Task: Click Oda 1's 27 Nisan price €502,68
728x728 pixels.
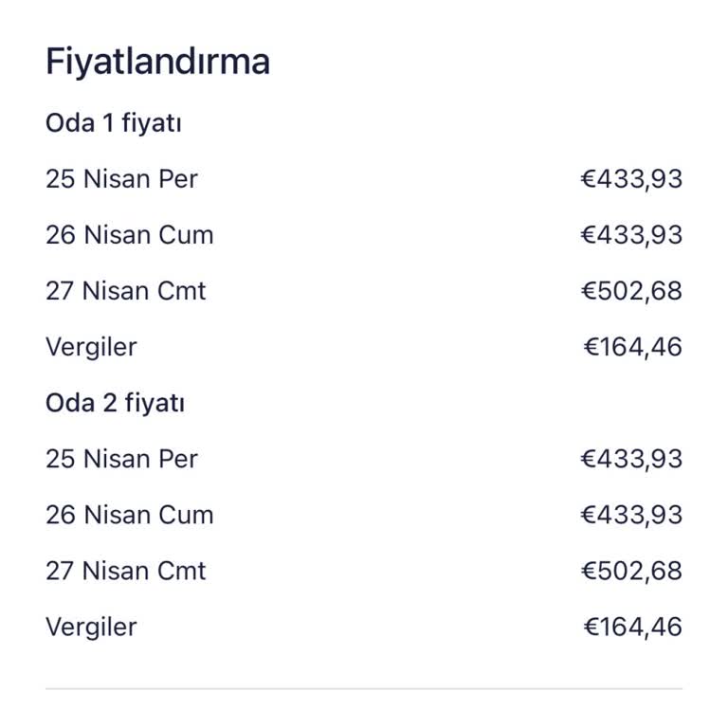Action: pyautogui.click(x=631, y=291)
